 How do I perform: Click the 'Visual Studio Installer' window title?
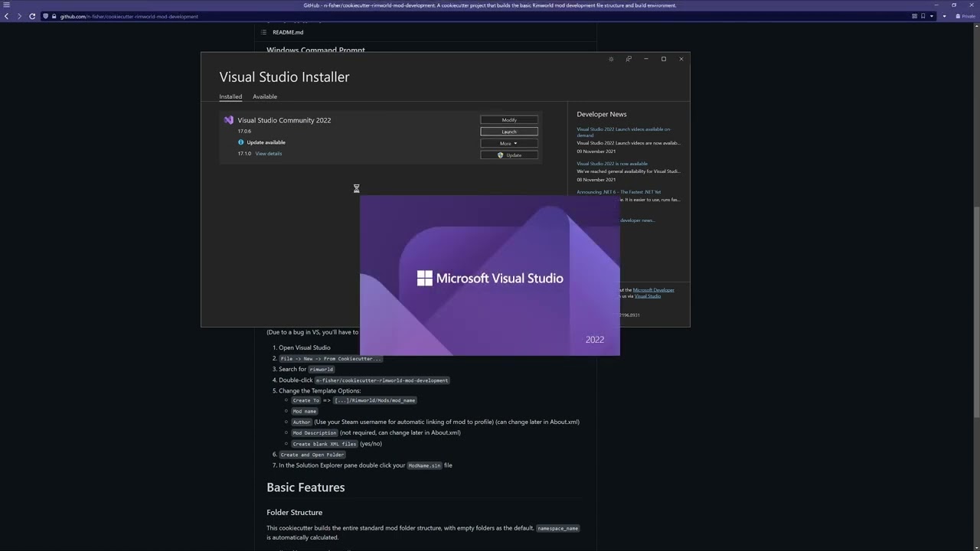pyautogui.click(x=284, y=77)
